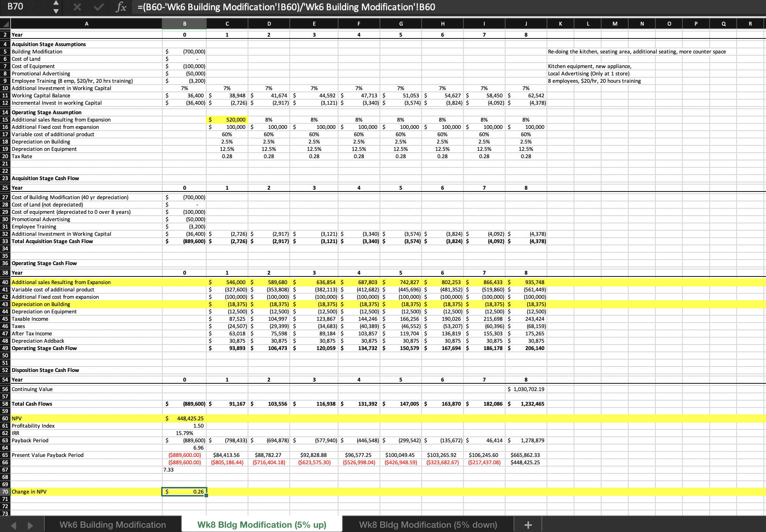Viewport: 766px width, 532px height.
Task: Open the Name Box down arrow
Action: [56, 11]
